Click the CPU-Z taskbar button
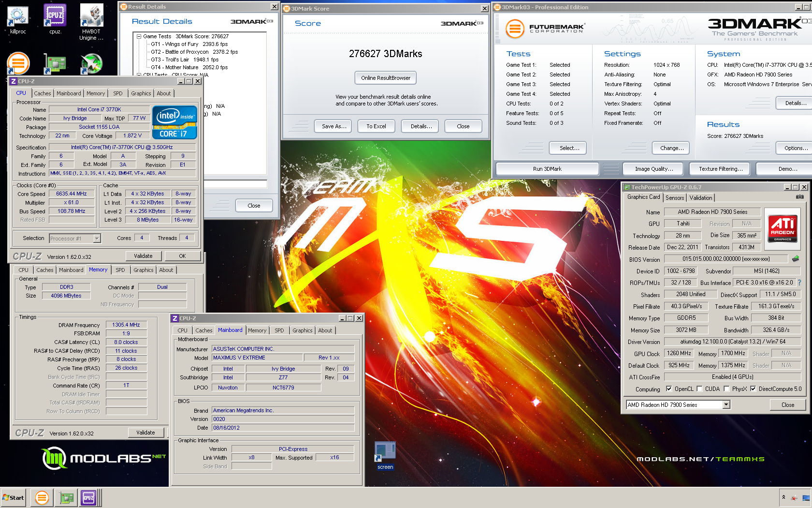Screen dimensions: 812x508 pyautogui.click(x=90, y=497)
